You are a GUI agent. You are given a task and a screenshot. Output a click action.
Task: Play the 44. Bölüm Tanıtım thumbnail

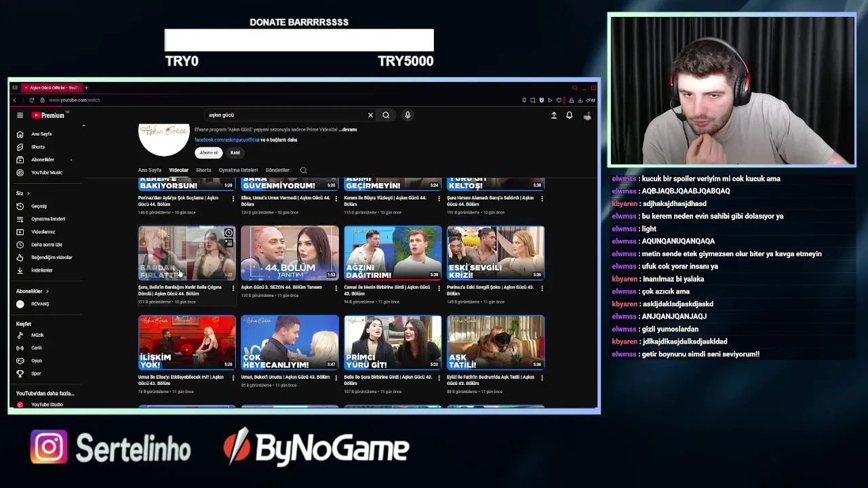pyautogui.click(x=290, y=253)
